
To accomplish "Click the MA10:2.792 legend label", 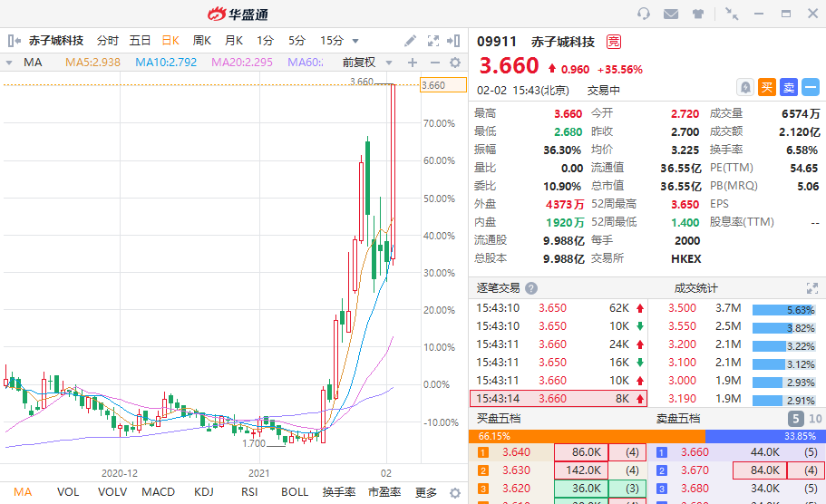I will [166, 63].
